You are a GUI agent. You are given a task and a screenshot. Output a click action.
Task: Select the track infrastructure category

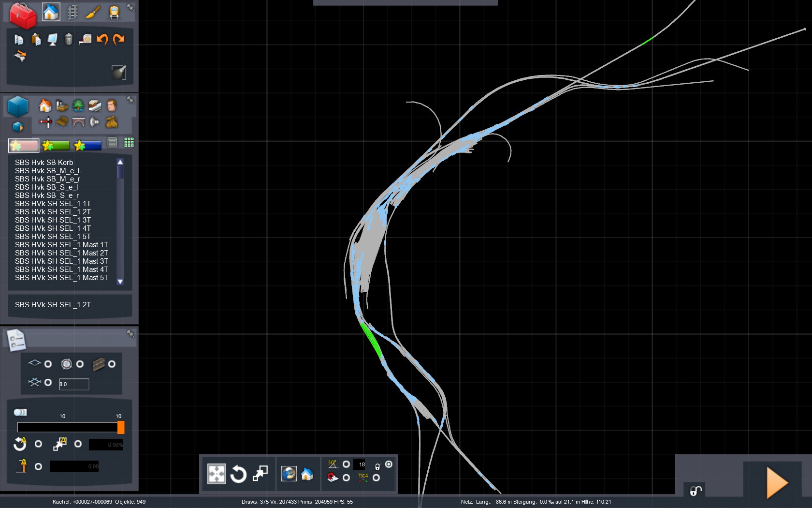(95, 105)
